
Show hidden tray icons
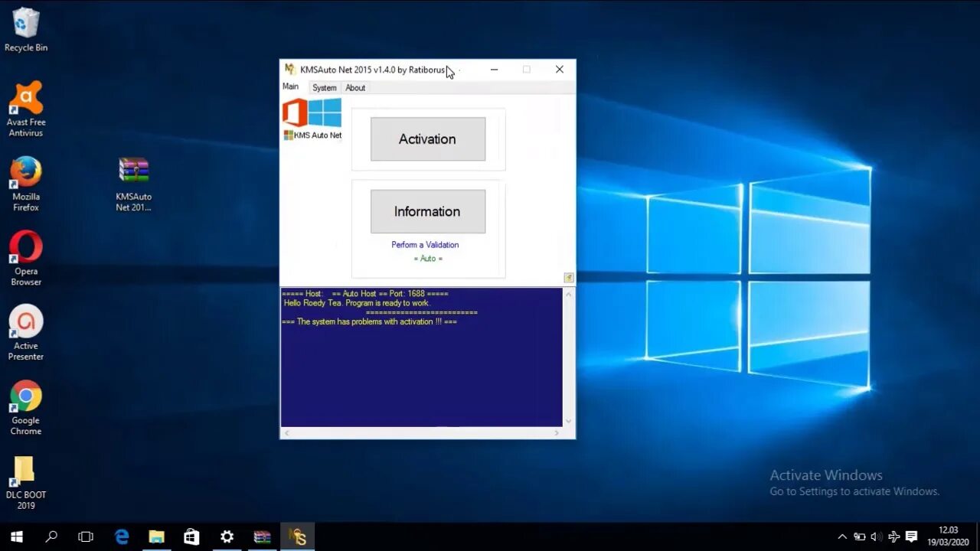(842, 537)
